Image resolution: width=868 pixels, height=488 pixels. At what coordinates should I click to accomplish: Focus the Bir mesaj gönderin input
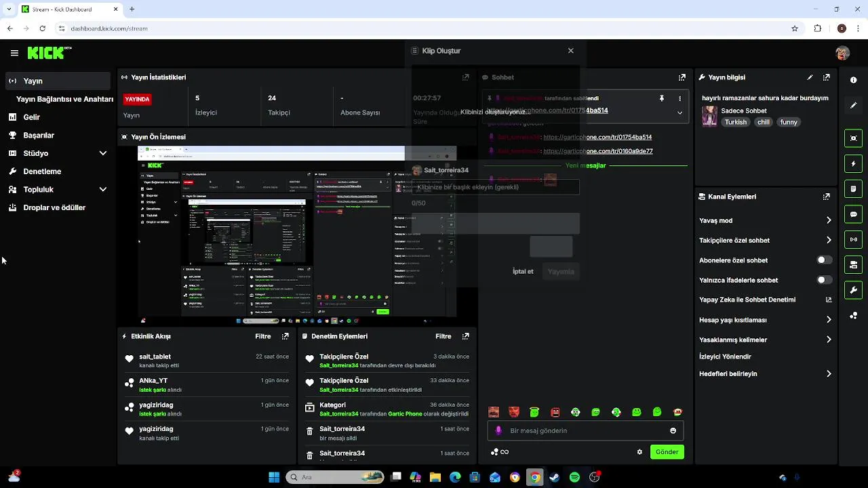585,430
